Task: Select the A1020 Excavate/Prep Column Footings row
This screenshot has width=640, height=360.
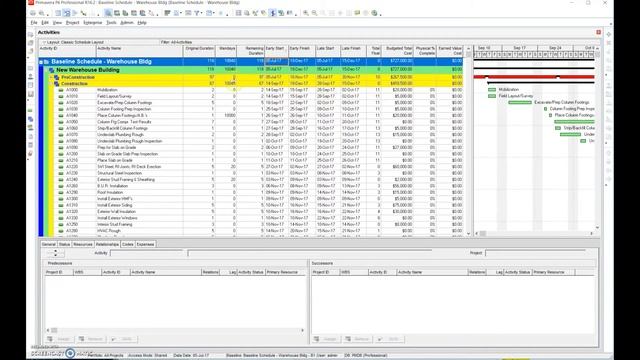Action: click(251, 103)
